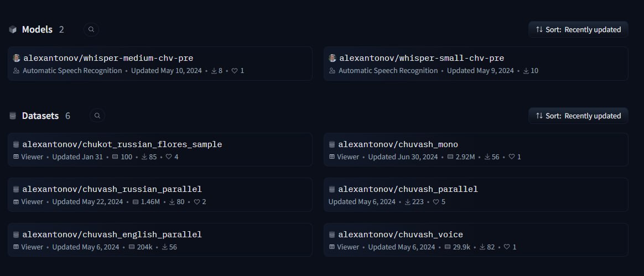Open the alexantonov/chuvash_voice dataset

[x=401, y=235]
